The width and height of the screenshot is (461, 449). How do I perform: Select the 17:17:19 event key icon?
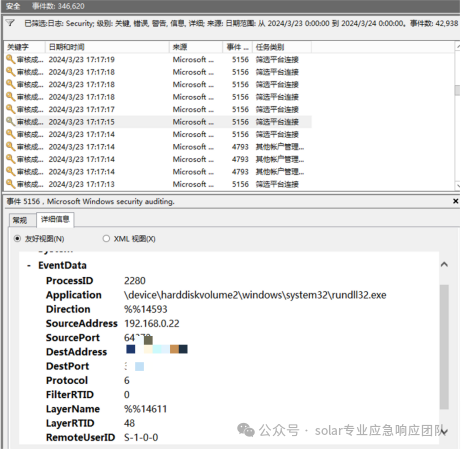click(x=10, y=59)
